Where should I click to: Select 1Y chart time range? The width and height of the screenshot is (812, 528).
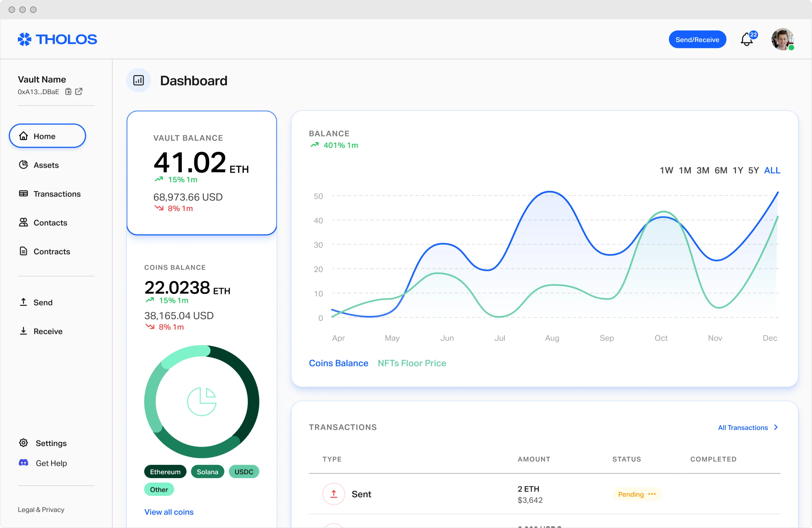click(x=738, y=170)
